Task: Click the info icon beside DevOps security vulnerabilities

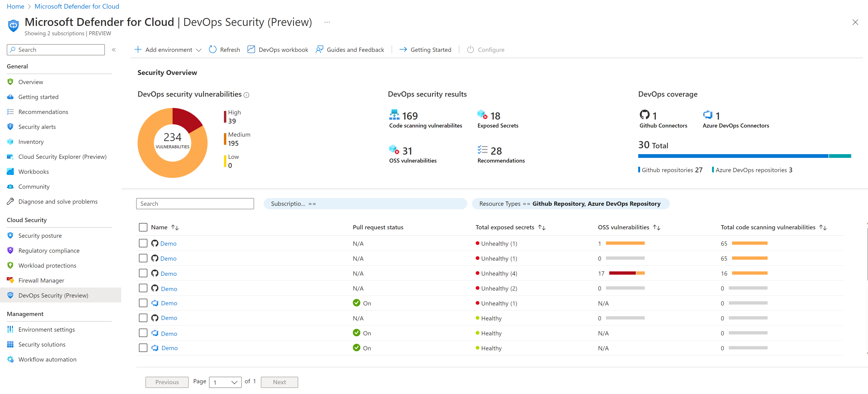Action: click(x=246, y=95)
